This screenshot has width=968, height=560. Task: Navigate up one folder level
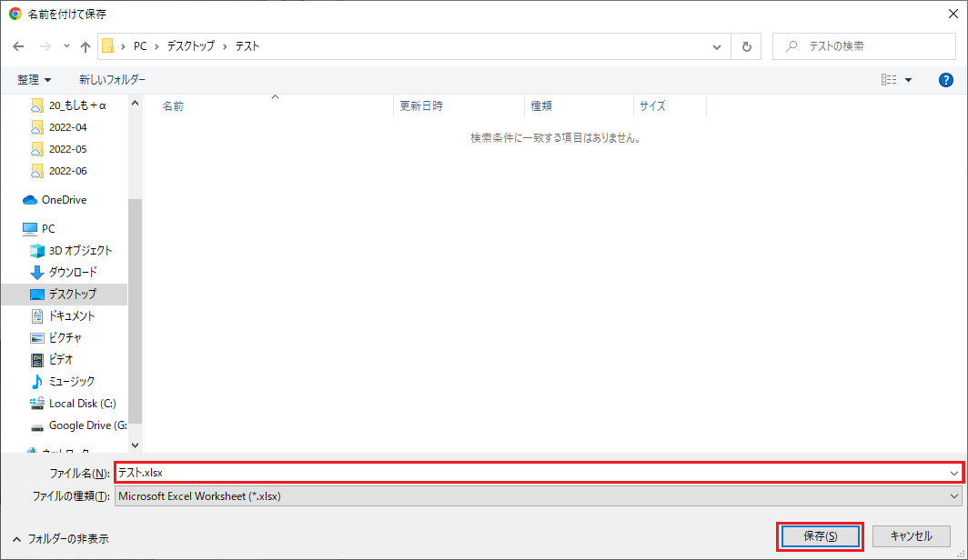(x=85, y=46)
